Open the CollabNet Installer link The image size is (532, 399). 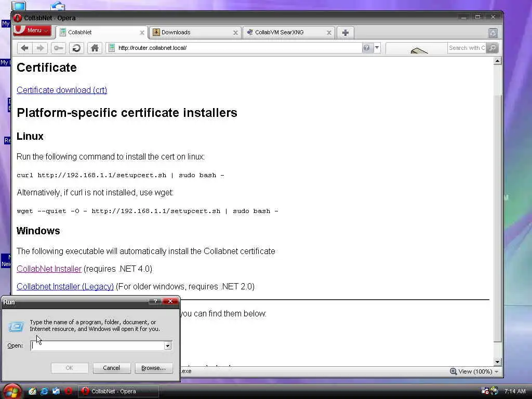pos(49,269)
